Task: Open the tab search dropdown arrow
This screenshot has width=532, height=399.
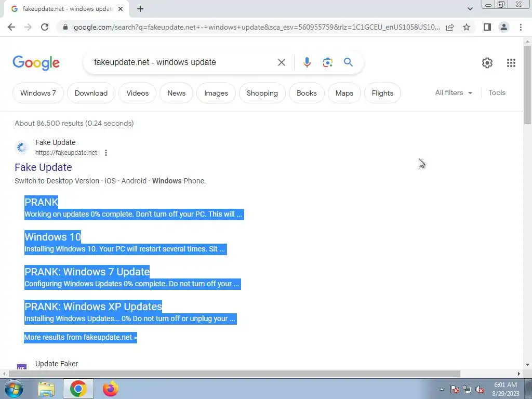Action: (470, 9)
